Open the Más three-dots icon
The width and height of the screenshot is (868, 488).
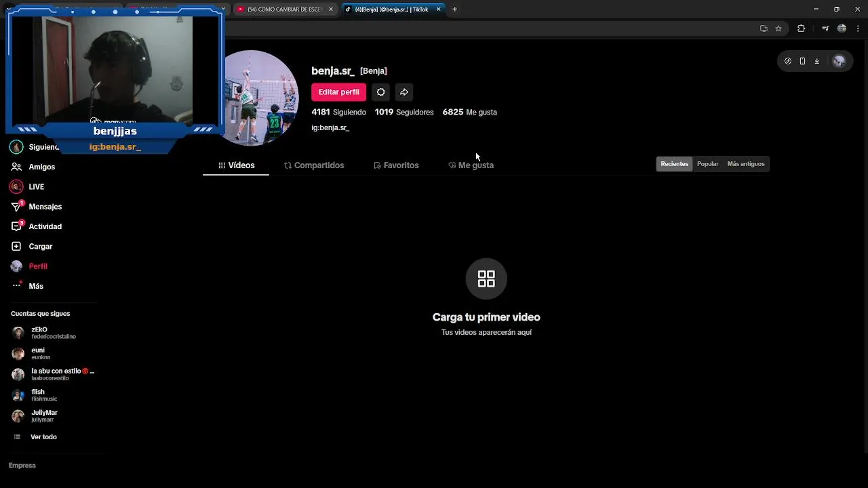click(x=16, y=286)
